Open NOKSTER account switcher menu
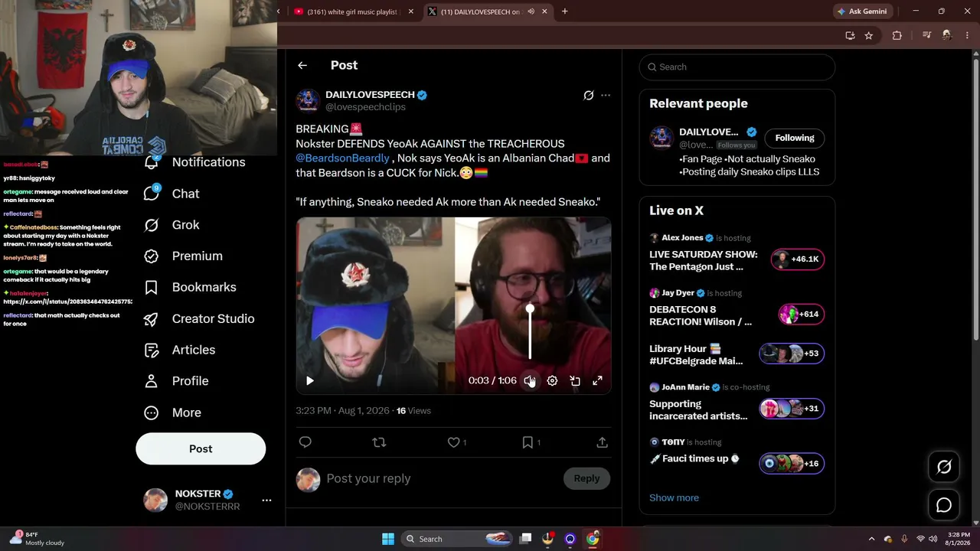This screenshot has height=551, width=980. 266,500
